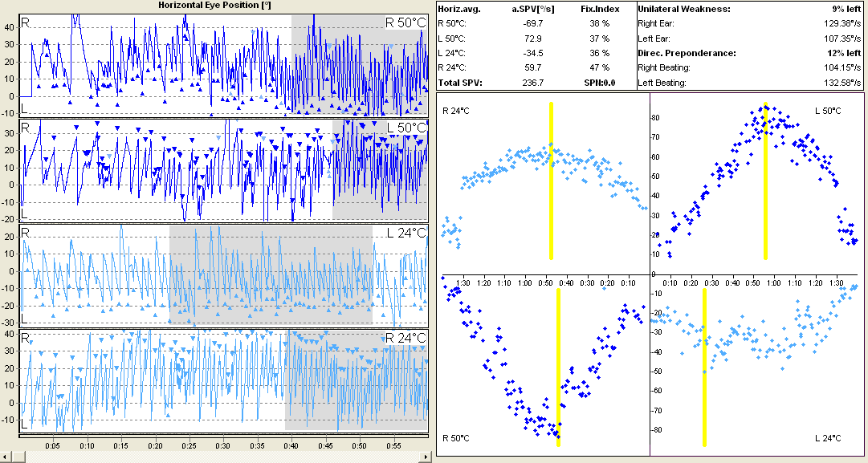This screenshot has height=463, width=868.
Task: Click the yellow marker in R 50°C plot
Action: click(558, 367)
